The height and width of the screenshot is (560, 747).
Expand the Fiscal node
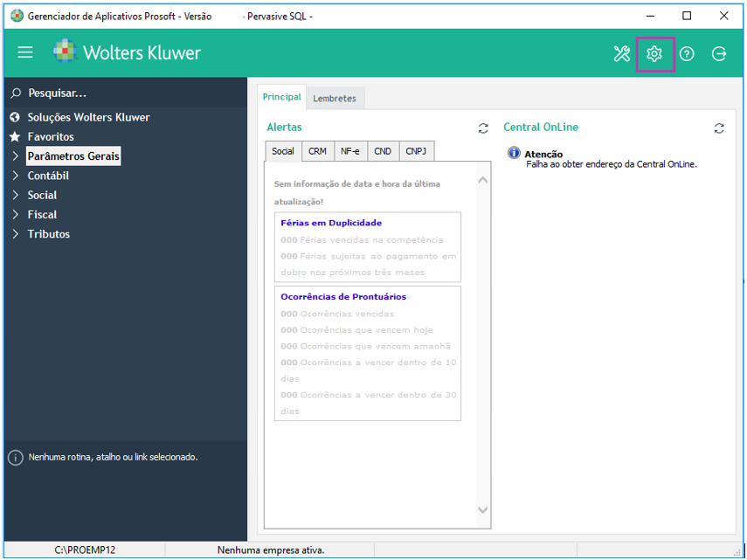point(15,215)
